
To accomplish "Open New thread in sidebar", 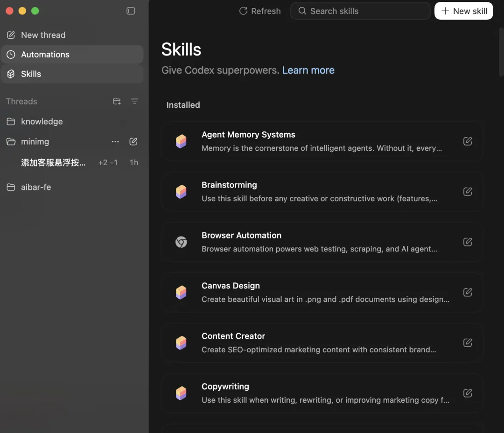I will coord(72,35).
